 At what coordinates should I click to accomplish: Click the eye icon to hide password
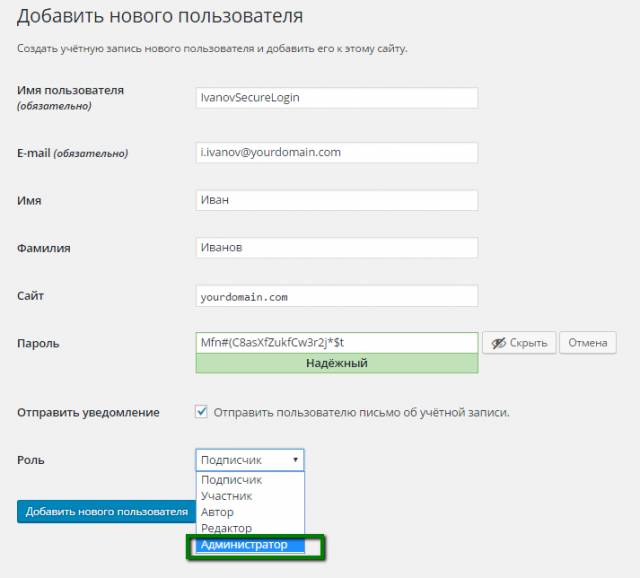tap(499, 343)
